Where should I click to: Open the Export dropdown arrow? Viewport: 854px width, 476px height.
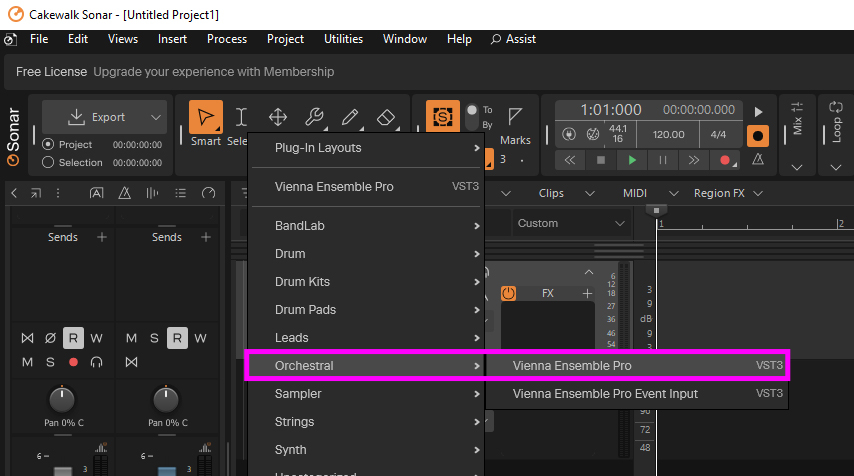[156, 117]
